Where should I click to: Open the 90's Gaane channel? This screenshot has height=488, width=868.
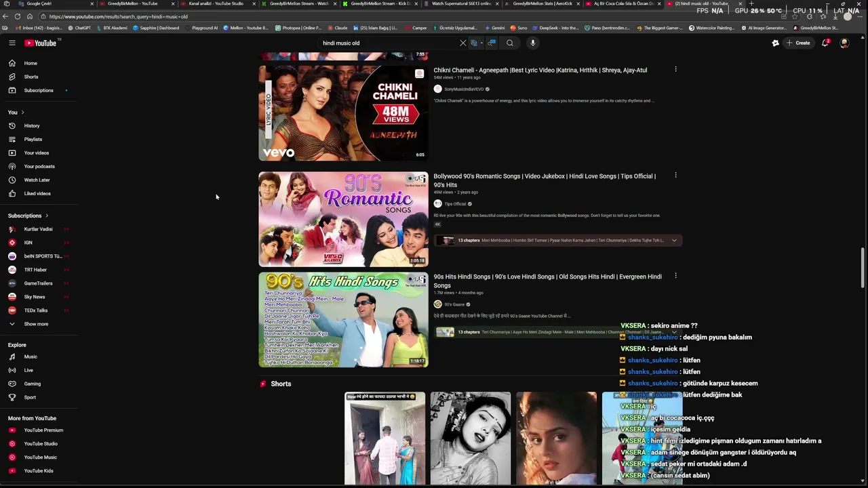[454, 304]
